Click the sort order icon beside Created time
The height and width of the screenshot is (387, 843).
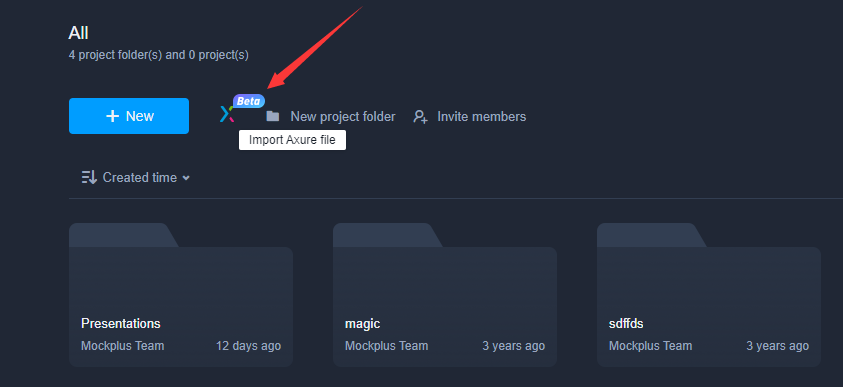coord(89,177)
